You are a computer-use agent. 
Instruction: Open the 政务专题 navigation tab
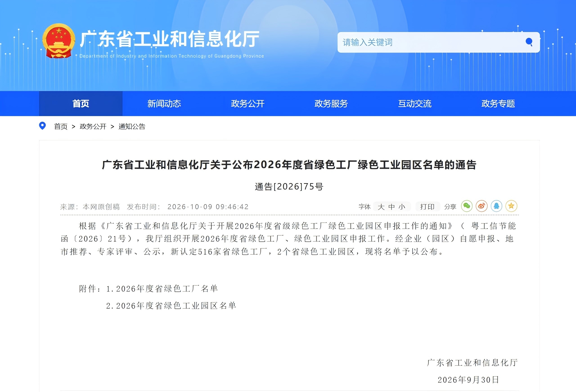[498, 104]
